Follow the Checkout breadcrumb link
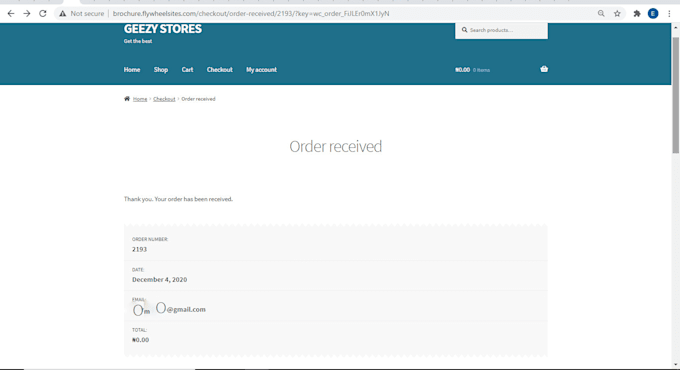Viewport: 680px width, 370px height. pyautogui.click(x=164, y=99)
